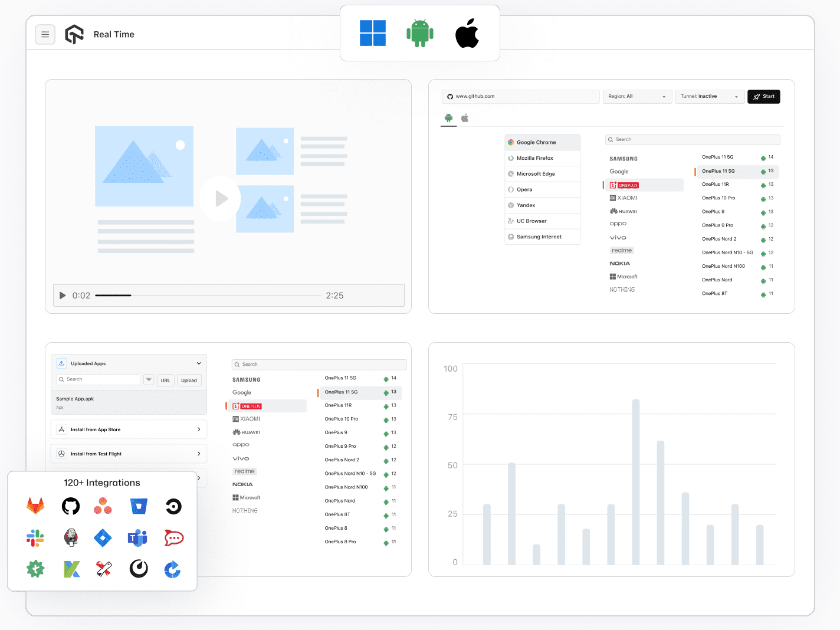This screenshot has width=840, height=630.
Task: Select Google Chrome in the browser list
Action: [x=543, y=142]
